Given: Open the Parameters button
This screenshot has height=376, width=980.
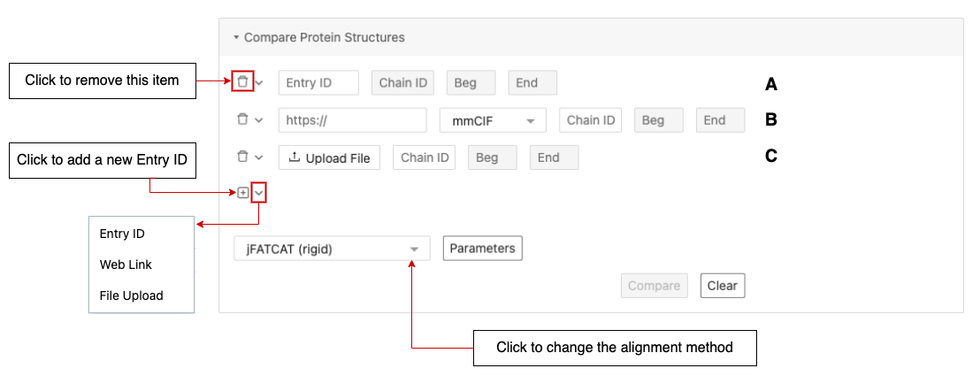Looking at the screenshot, I should pyautogui.click(x=483, y=248).
